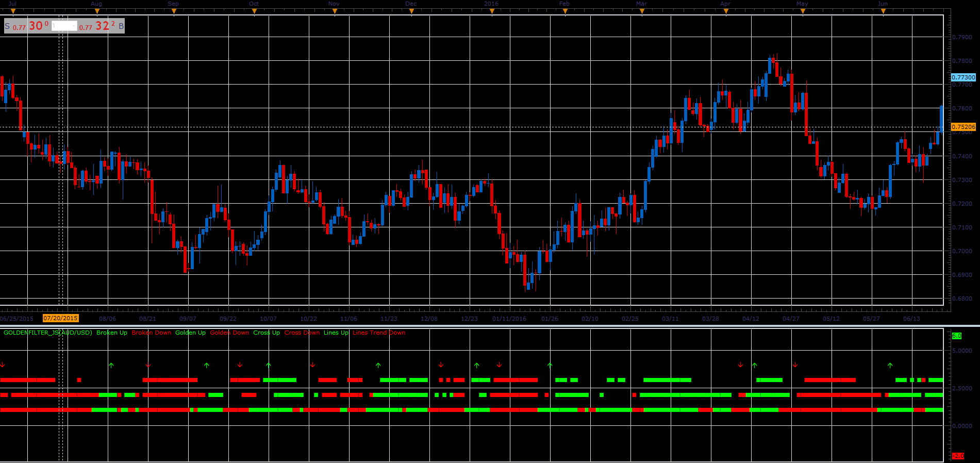
Task: Click the red down signal arrow at 08/21 gridline
Action: tap(148, 365)
